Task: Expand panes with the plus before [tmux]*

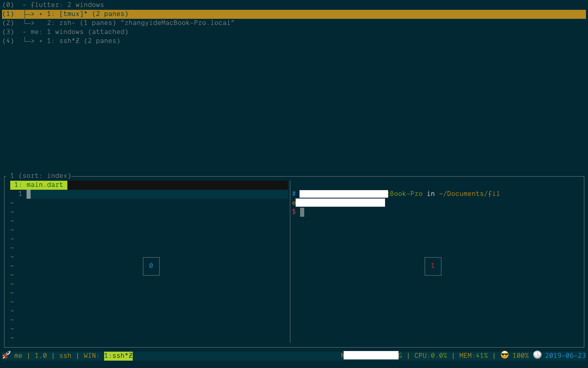Action: 41,14
